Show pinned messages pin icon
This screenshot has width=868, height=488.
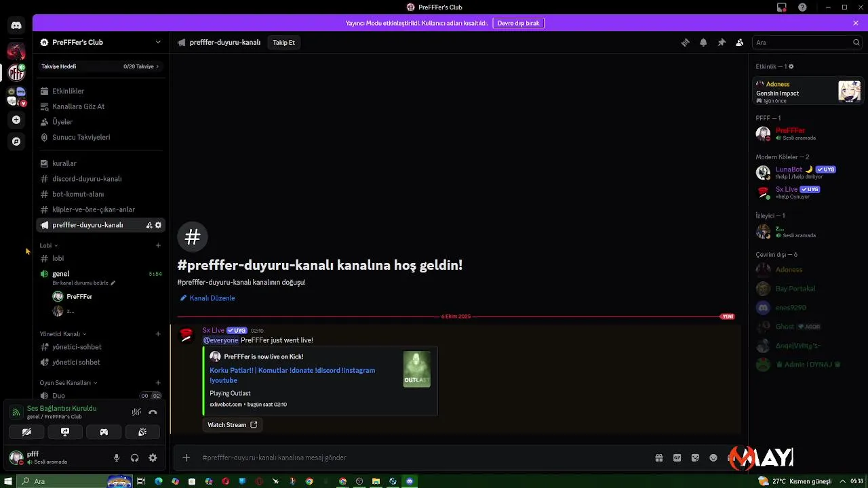pyautogui.click(x=722, y=42)
